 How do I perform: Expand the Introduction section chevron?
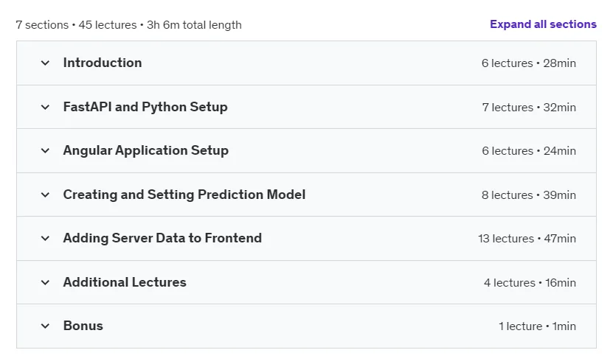tap(45, 63)
